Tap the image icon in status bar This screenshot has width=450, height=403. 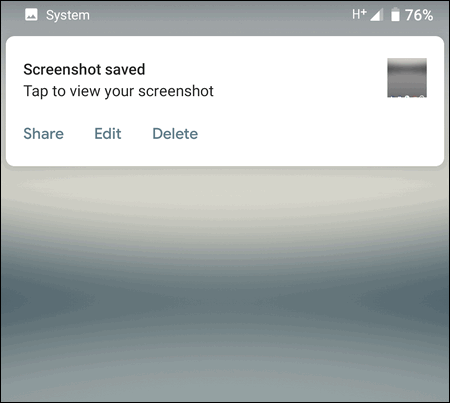tap(31, 15)
